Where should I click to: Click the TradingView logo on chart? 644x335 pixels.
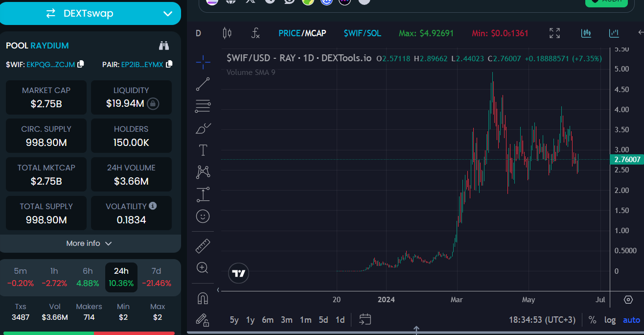239,273
